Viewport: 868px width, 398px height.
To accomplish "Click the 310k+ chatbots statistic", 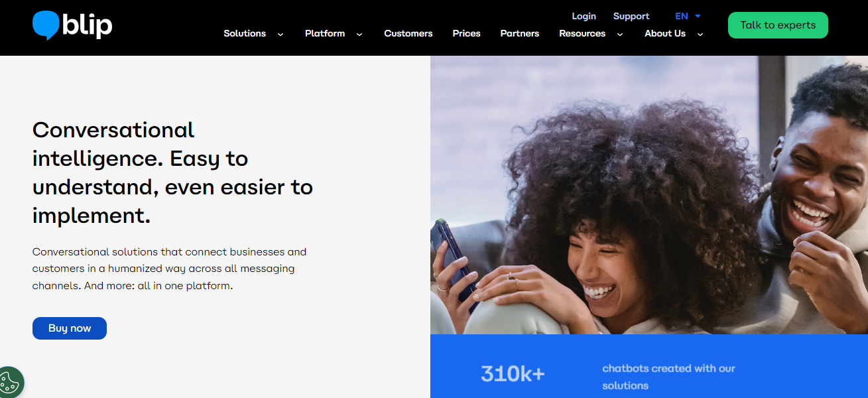I will [608, 375].
